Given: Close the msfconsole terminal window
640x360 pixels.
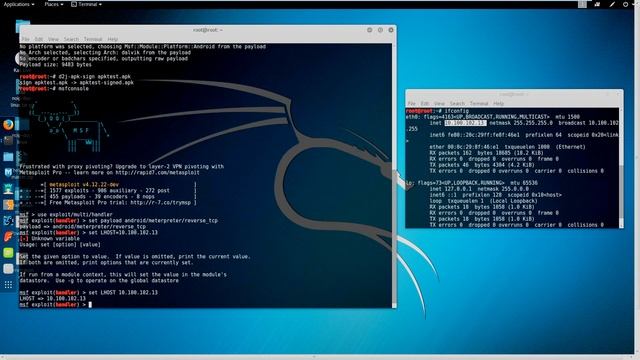Looking at the screenshot, I should point(391,30).
